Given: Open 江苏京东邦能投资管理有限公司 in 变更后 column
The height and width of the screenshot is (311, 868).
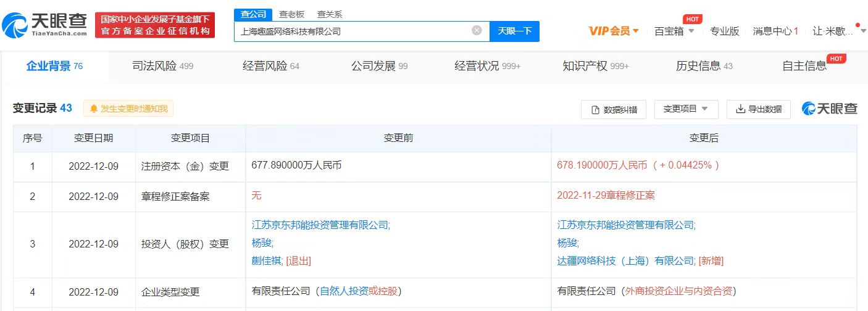Looking at the screenshot, I should (626, 225).
